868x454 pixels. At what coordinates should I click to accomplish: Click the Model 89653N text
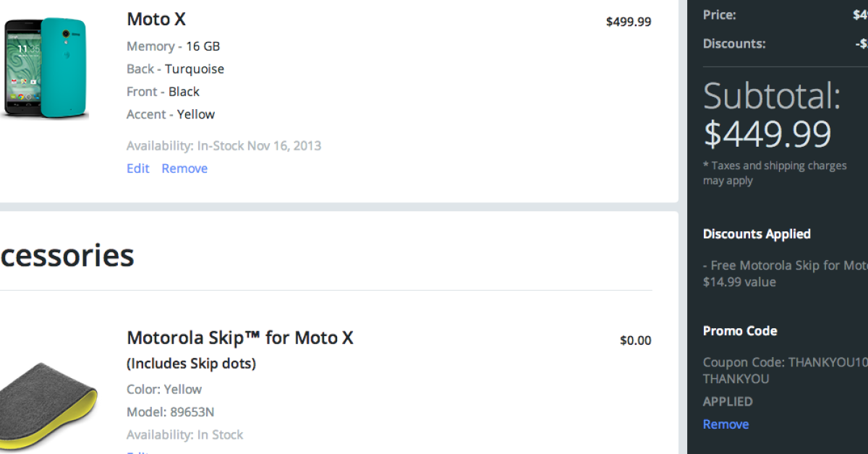[170, 412]
